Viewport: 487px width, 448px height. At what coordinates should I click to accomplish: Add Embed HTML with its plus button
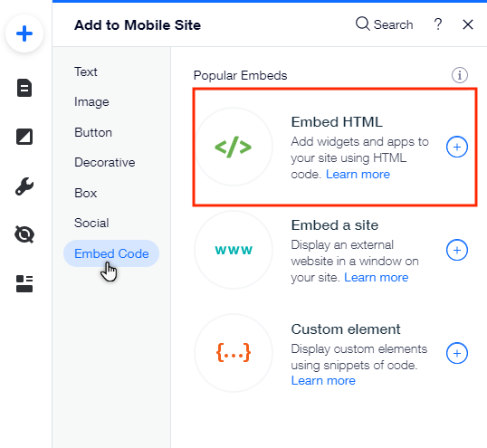click(x=457, y=147)
